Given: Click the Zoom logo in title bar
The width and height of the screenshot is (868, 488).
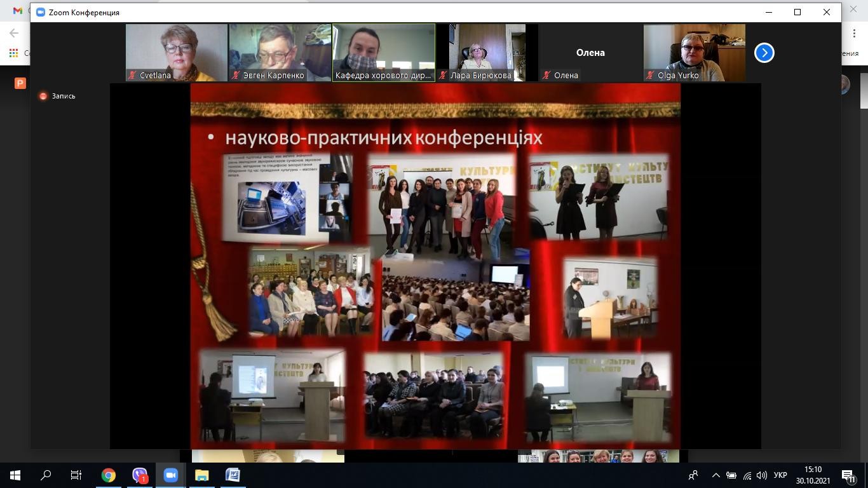Looking at the screenshot, I should [x=41, y=12].
